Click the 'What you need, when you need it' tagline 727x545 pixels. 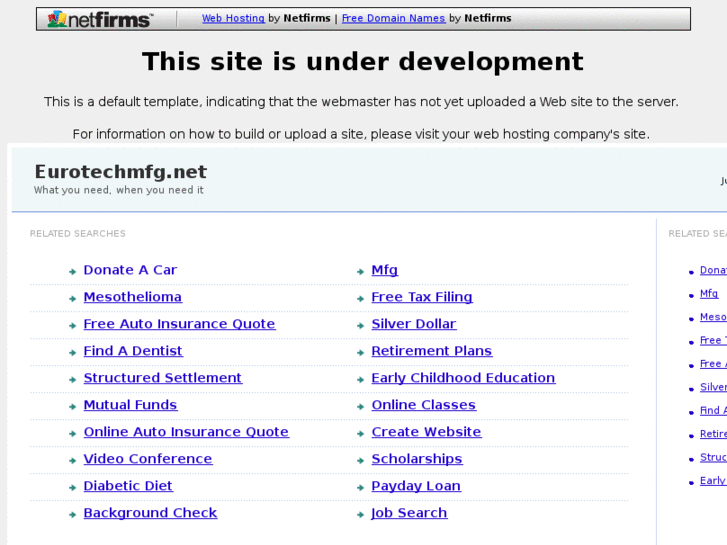[x=119, y=190]
